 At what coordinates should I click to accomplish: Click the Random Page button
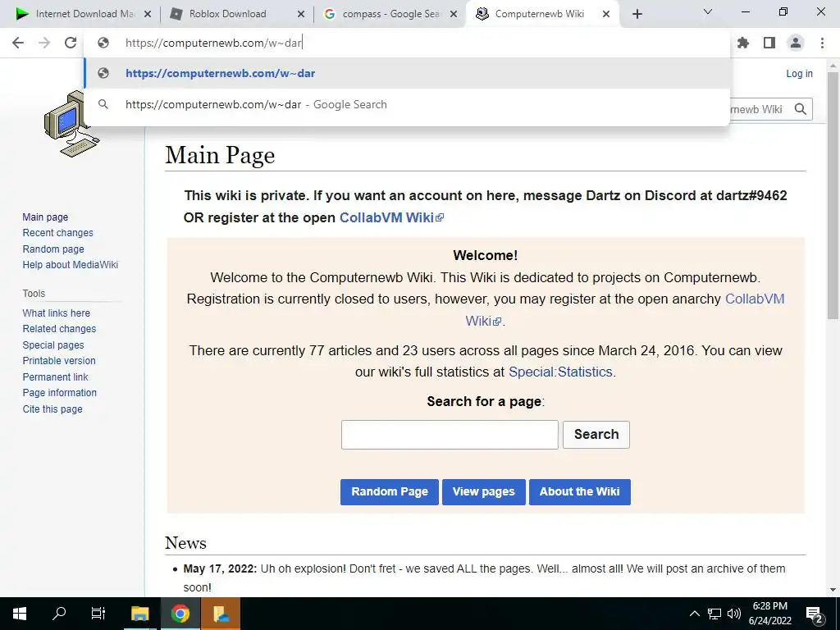point(390,492)
